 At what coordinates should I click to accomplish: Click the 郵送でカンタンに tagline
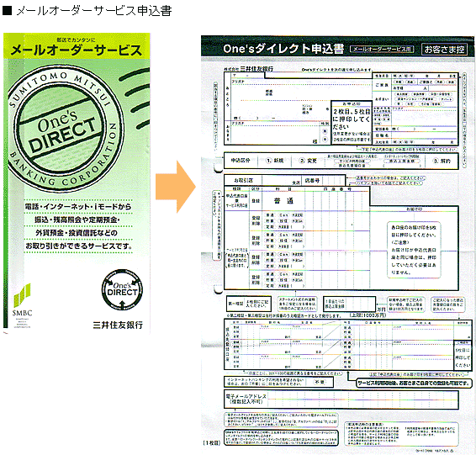pos(76,40)
